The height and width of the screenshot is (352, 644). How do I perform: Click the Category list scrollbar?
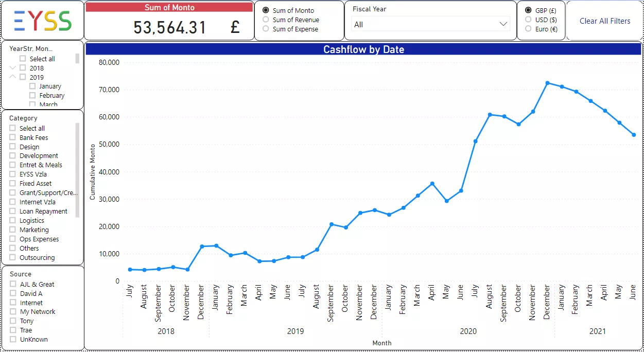point(78,170)
